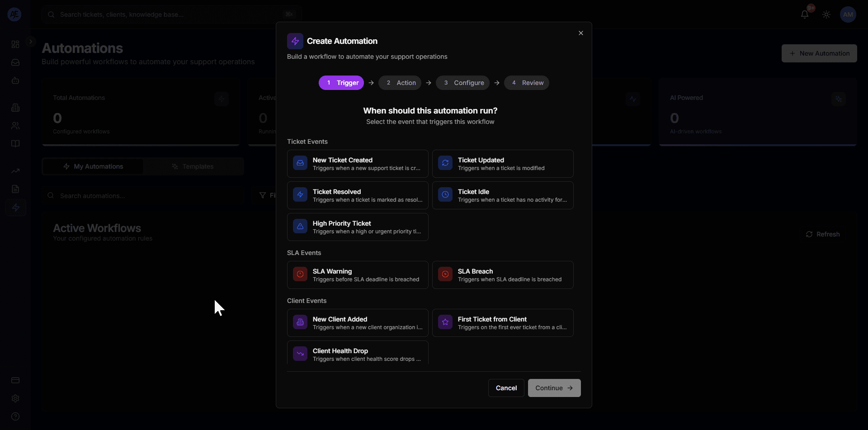Open the knowledge base book icon
Image resolution: width=868 pixels, height=430 pixels.
[15, 143]
